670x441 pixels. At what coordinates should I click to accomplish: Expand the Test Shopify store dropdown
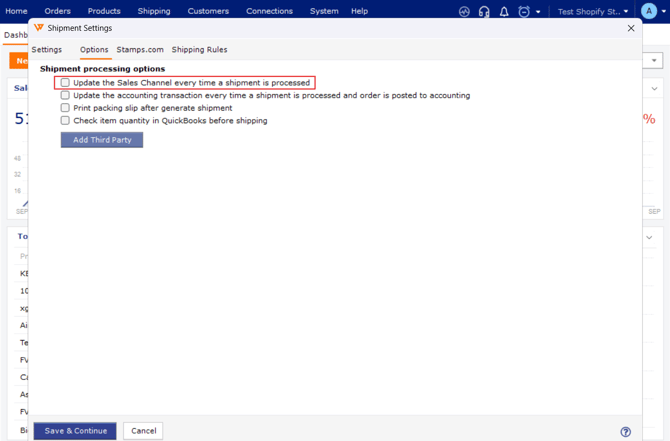(593, 12)
